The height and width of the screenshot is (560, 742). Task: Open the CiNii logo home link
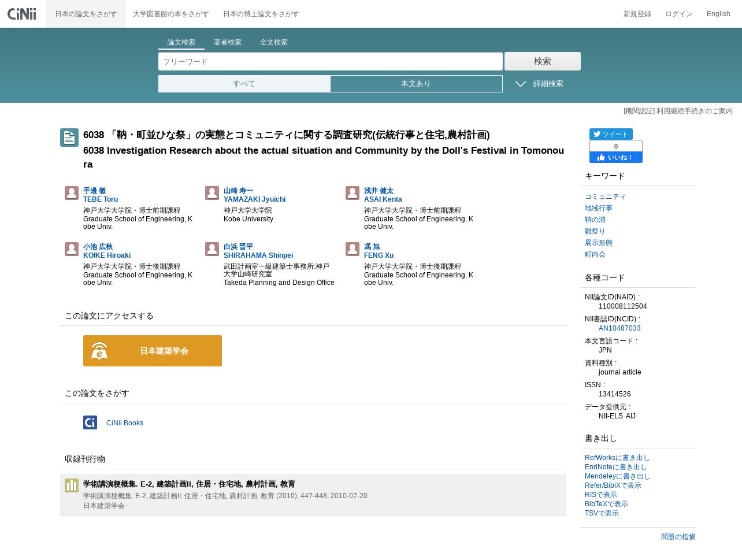22,13
